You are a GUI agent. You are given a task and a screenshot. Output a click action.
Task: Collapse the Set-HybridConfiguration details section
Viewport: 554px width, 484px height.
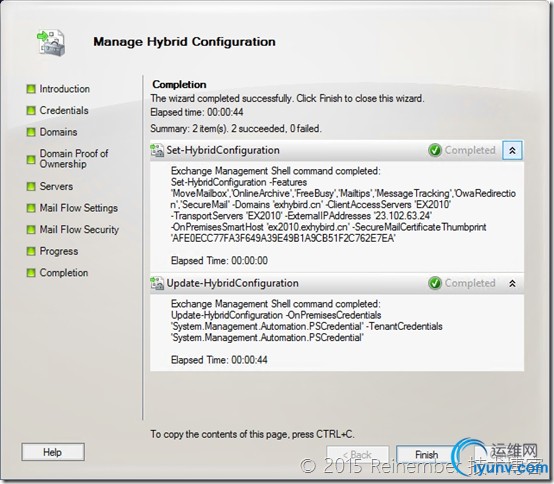512,150
